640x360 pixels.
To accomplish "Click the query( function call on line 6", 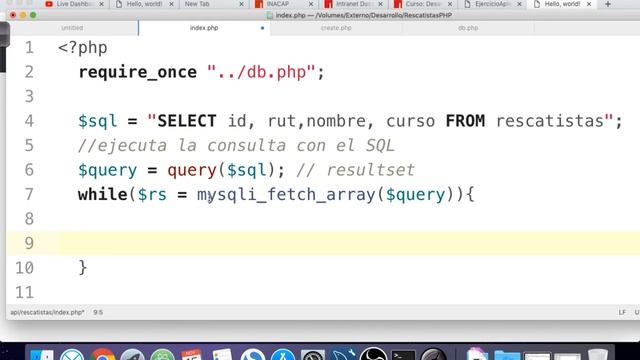I will point(192,170).
